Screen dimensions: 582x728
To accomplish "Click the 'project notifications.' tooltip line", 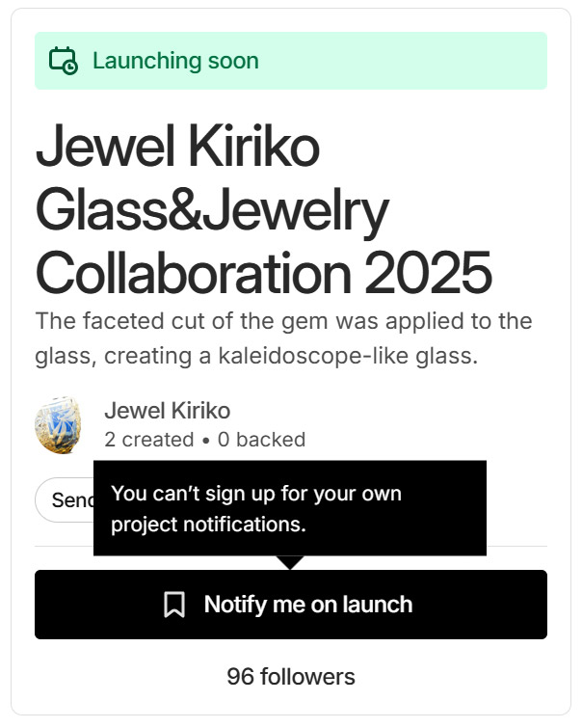I will pos(208,525).
